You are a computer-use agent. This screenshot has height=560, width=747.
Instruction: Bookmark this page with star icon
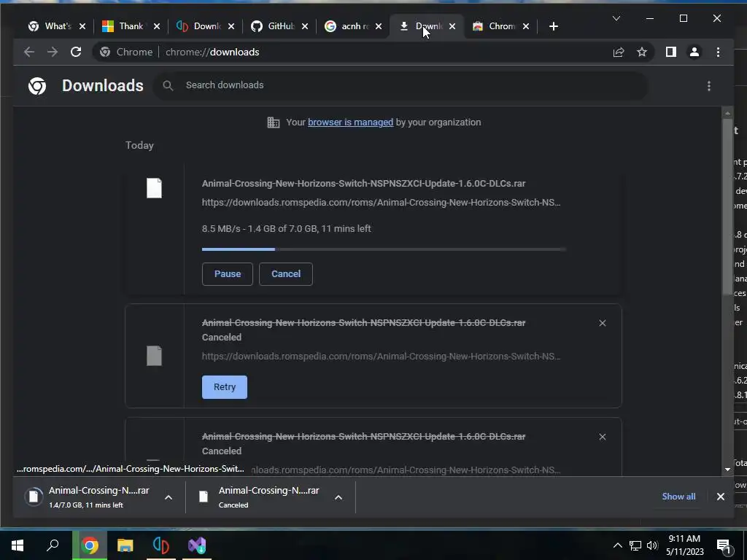[642, 52]
